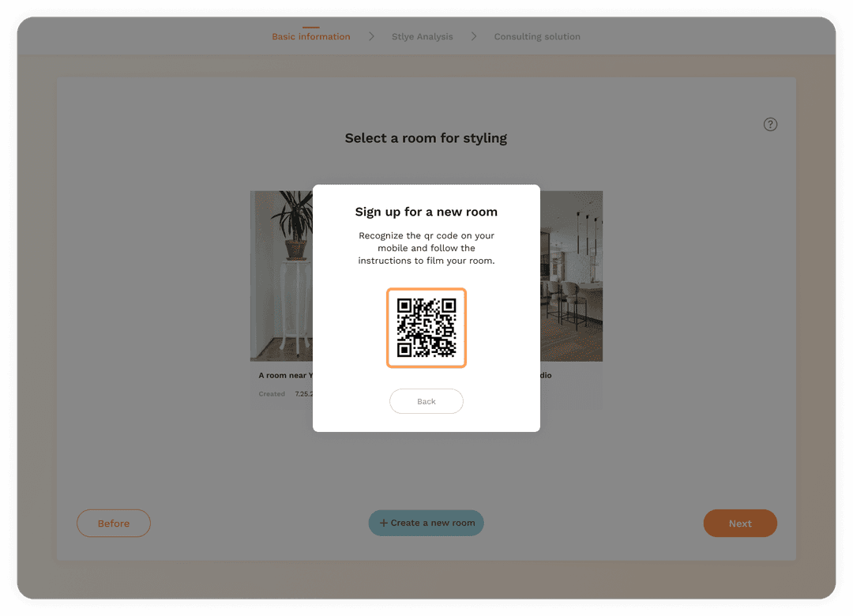The width and height of the screenshot is (853, 616).
Task: Click the QR code instruction text
Action: (426, 248)
